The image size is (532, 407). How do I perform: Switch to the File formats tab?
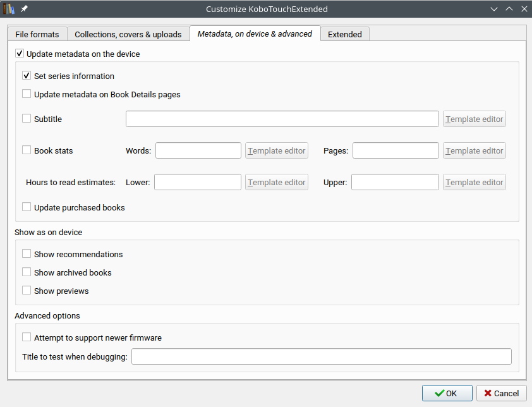tap(37, 34)
